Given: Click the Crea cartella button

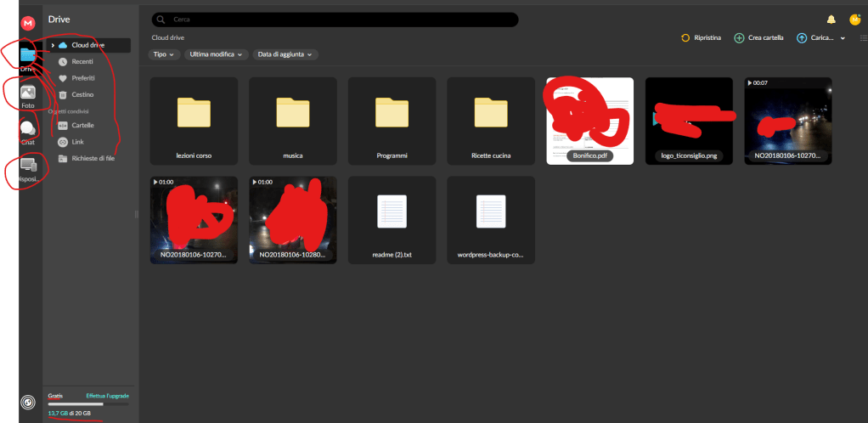Looking at the screenshot, I should 758,38.
